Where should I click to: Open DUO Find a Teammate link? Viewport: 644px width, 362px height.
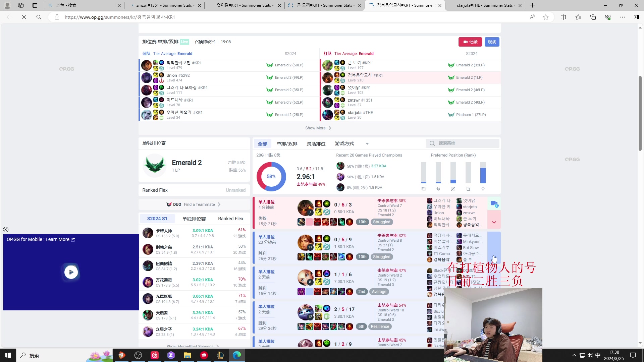coord(194,204)
